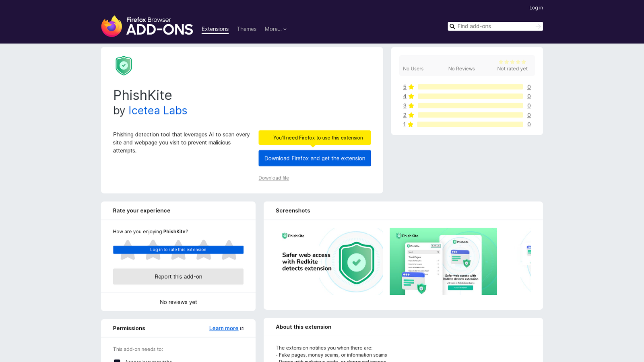Click the number 5 rating link
Screen dimensions: 644x362
405,87
